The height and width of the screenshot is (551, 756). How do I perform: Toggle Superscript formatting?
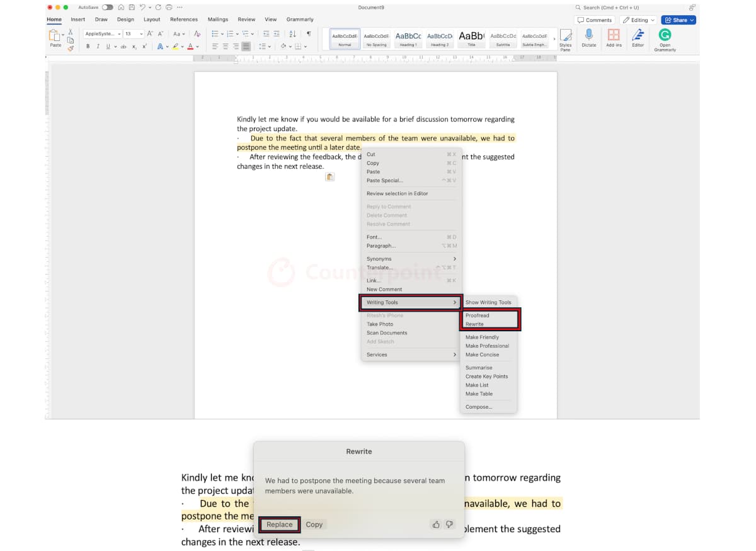pyautogui.click(x=144, y=47)
